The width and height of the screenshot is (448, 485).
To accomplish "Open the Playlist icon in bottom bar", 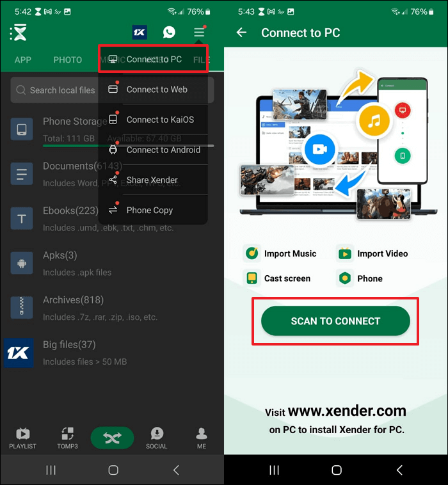I will tap(22, 438).
